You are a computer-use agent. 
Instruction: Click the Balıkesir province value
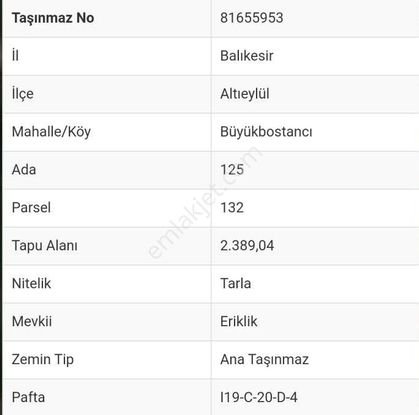coord(247,56)
